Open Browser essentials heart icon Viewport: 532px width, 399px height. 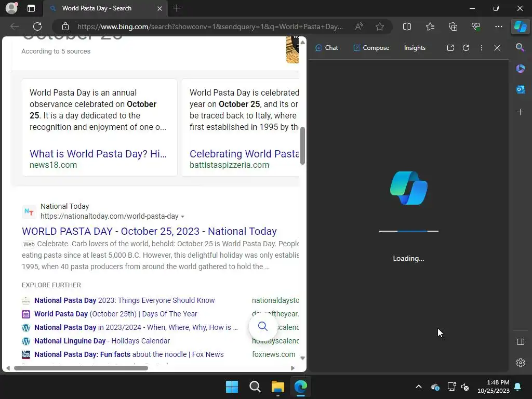coord(476,26)
